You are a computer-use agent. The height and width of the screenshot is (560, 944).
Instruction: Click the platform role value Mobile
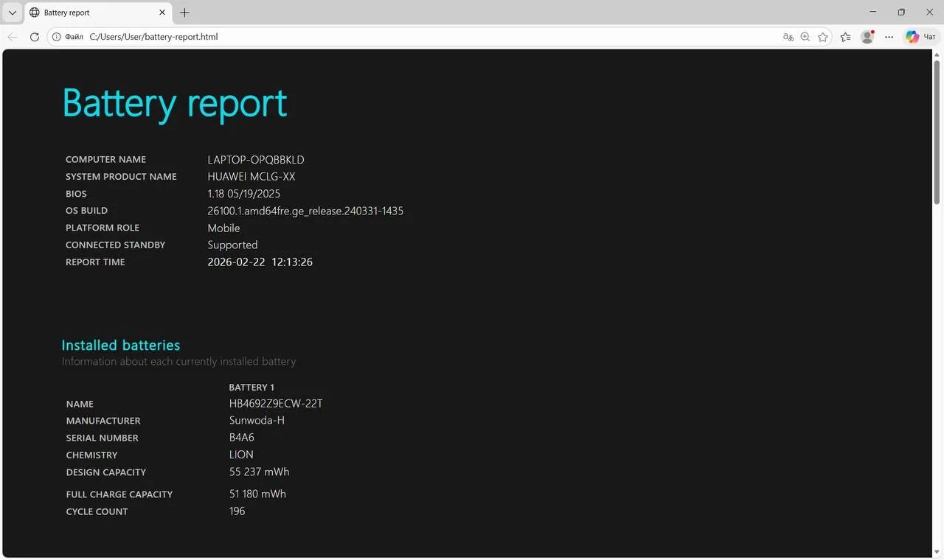tap(223, 228)
